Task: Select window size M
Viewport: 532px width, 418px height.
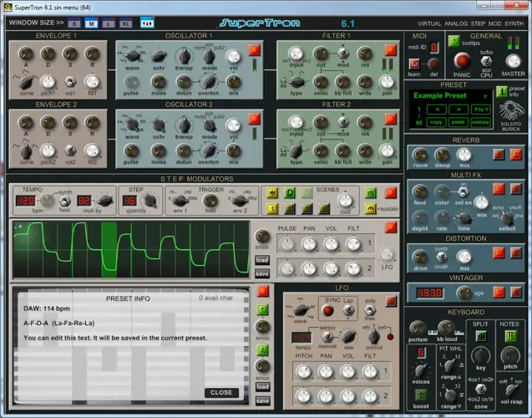Action: tap(93, 23)
